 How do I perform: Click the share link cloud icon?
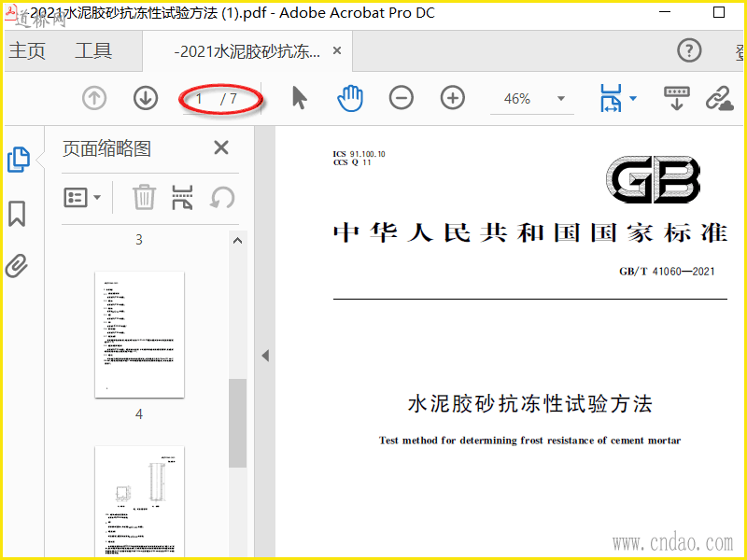tap(719, 98)
